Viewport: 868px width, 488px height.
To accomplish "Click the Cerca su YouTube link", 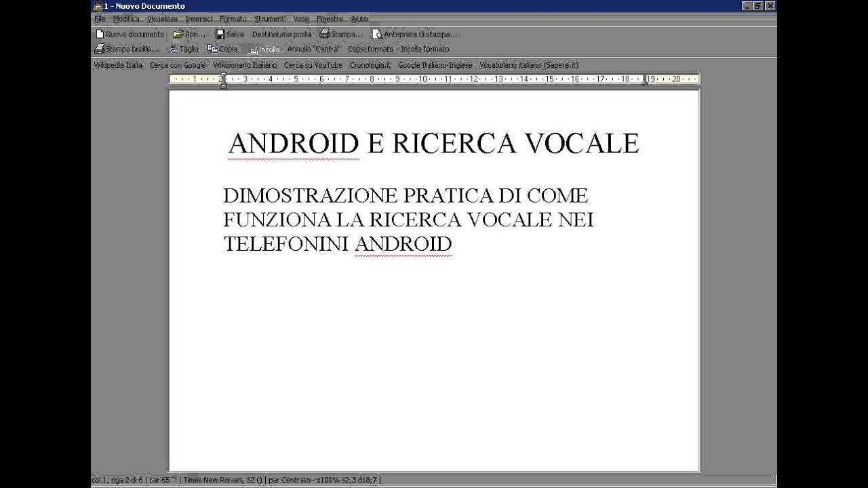I will pyautogui.click(x=313, y=65).
